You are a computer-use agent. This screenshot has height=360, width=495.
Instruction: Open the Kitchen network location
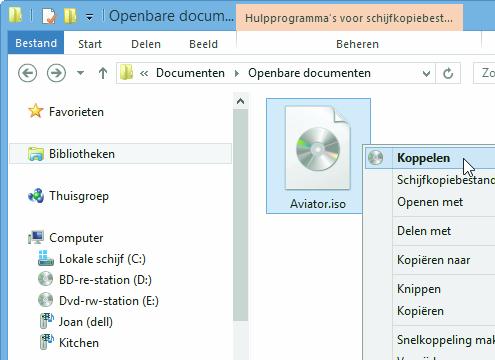coord(79,343)
